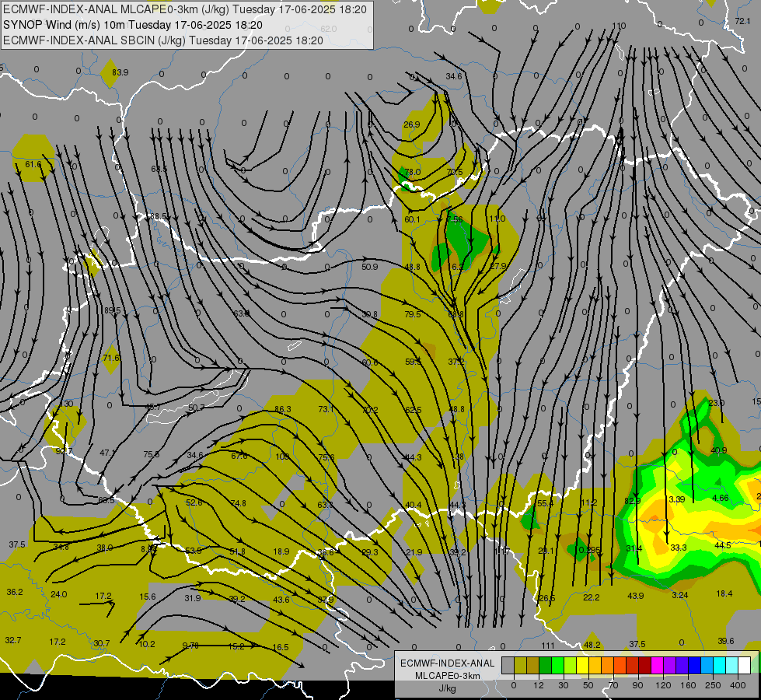Click the map value 44.5
The height and width of the screenshot is (700, 761).
[723, 545]
